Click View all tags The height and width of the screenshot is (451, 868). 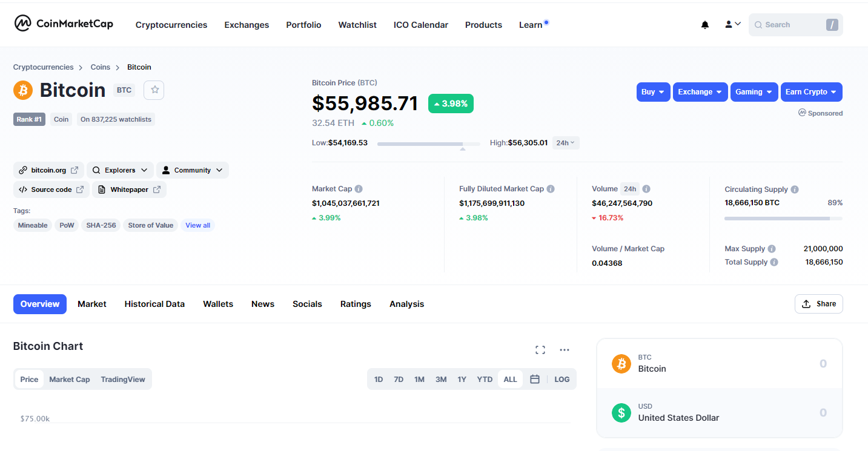(x=197, y=225)
